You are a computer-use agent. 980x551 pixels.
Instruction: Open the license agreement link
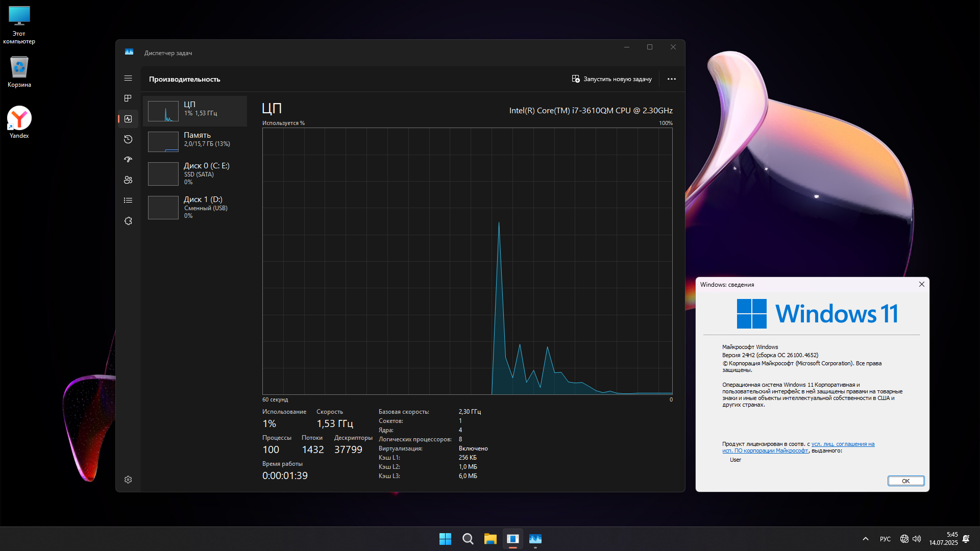[843, 444]
